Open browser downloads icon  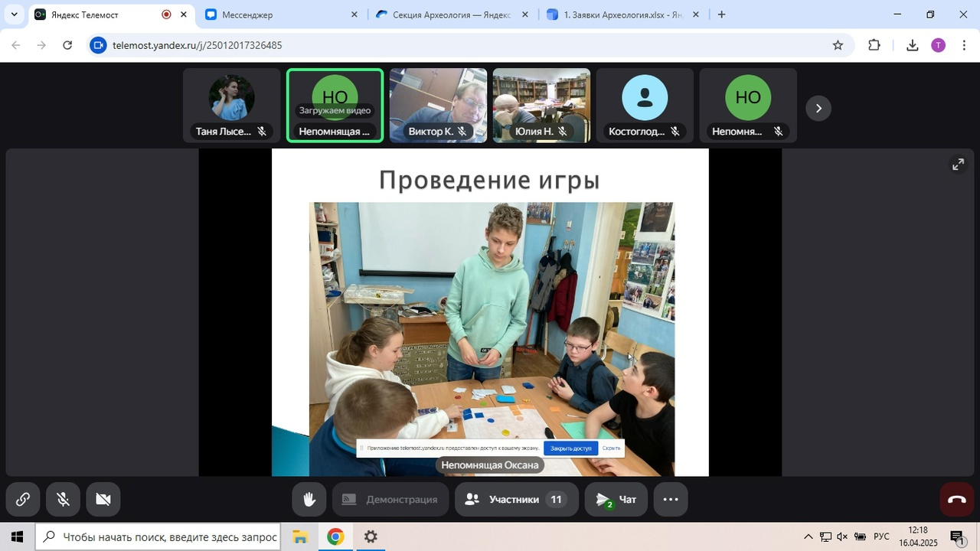[x=912, y=45]
